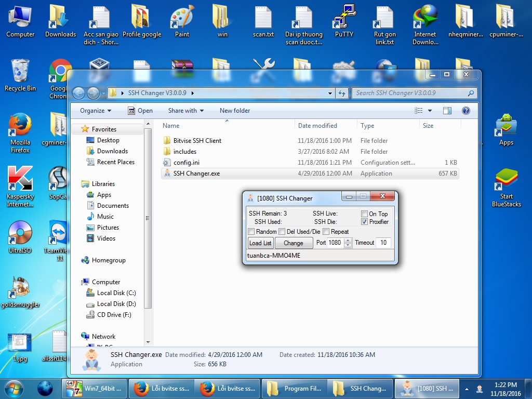The width and height of the screenshot is (532, 399).
Task: Select Network in the navigation pane
Action: coord(98,336)
